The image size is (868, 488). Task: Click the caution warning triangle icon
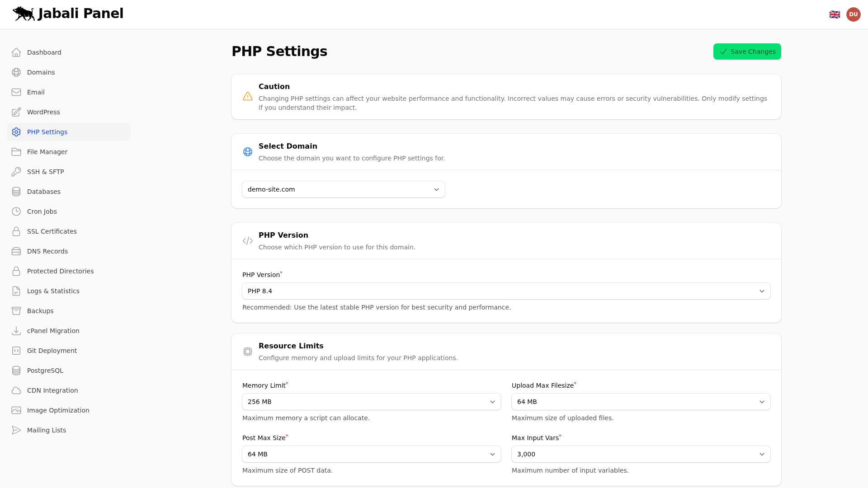point(248,96)
